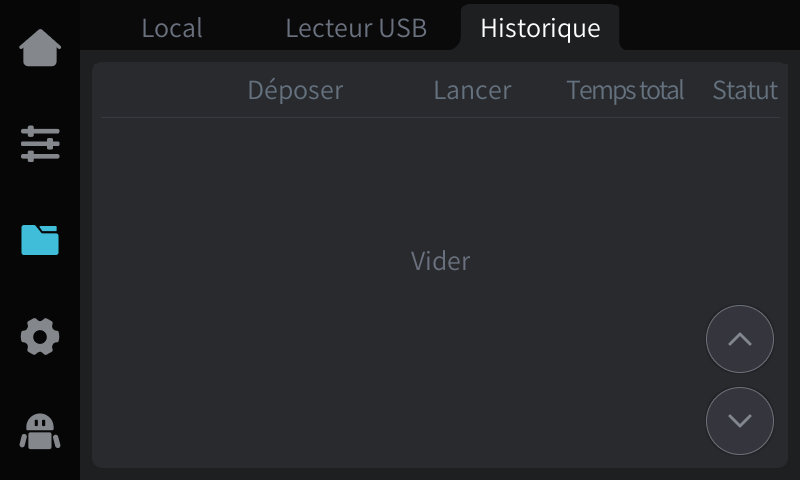Switch to the Local tab
This screenshot has width=800, height=480.
pos(172,28)
